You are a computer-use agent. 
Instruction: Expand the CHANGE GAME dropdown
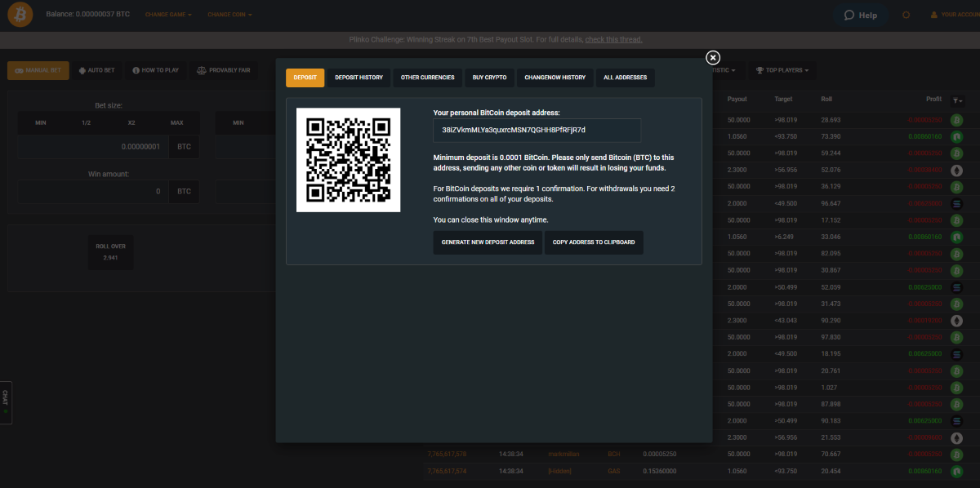click(x=168, y=15)
